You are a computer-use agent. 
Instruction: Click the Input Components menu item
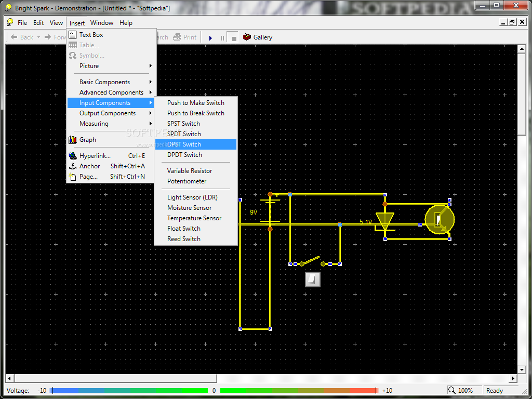point(111,103)
